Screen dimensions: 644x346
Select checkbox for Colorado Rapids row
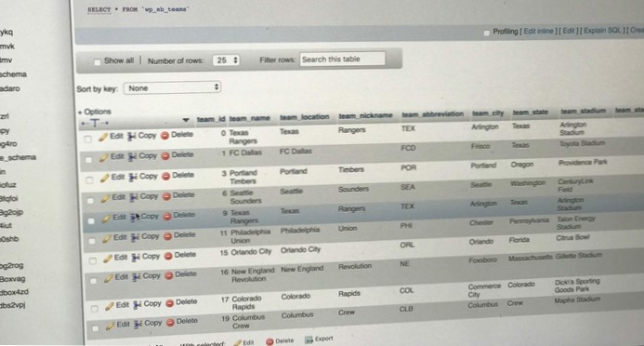tap(95, 308)
